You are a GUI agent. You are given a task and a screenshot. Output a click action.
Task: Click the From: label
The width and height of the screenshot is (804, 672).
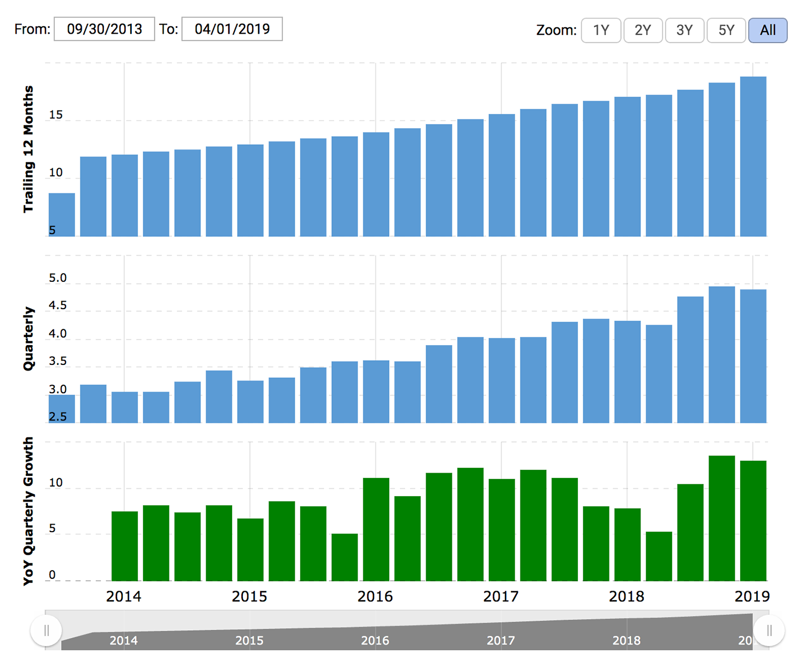click(x=32, y=29)
